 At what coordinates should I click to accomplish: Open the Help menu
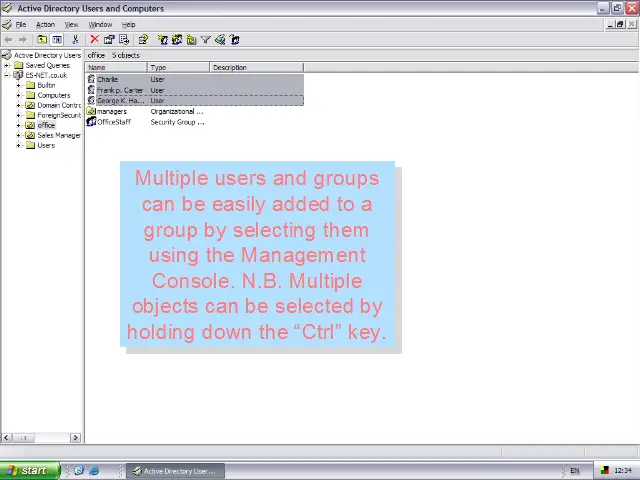coord(129,24)
